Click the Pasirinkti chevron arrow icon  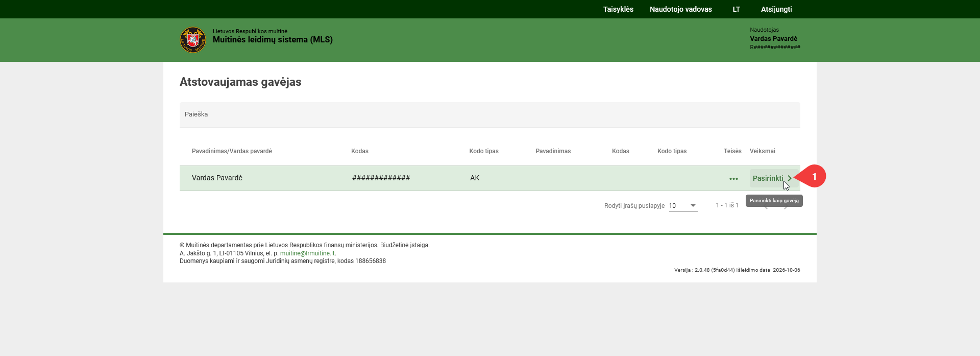click(790, 178)
